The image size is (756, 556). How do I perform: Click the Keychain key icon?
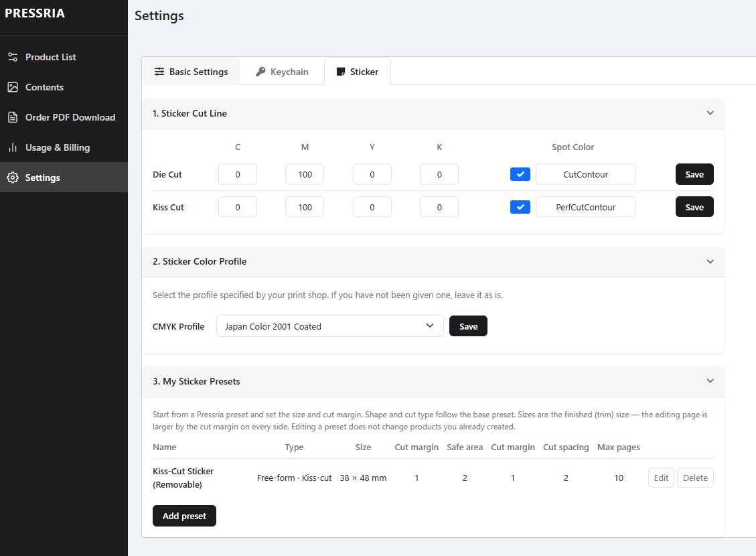tap(260, 72)
